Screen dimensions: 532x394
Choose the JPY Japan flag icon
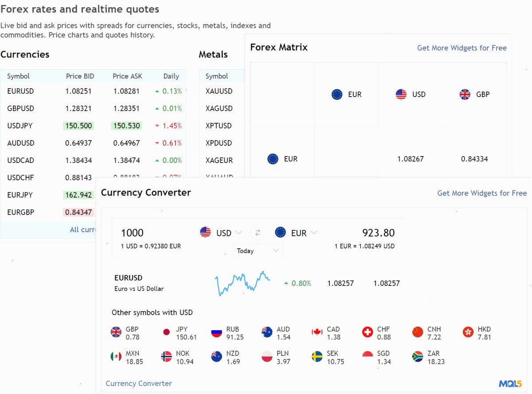(x=167, y=332)
